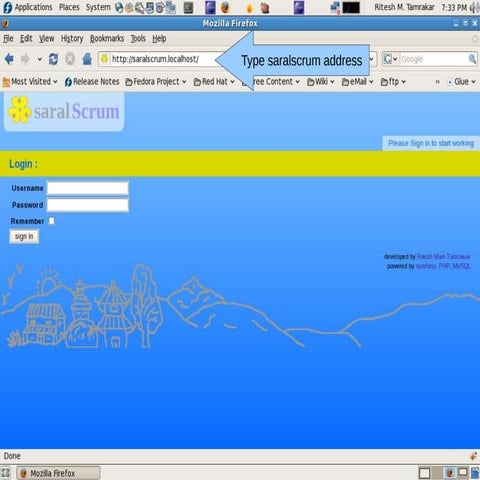The height and width of the screenshot is (480, 480).
Task: Reload the current page
Action: click(x=53, y=59)
